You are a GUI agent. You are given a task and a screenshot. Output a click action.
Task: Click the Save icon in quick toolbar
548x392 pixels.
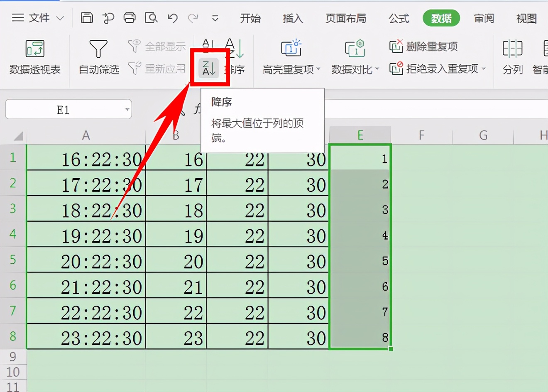pos(87,18)
